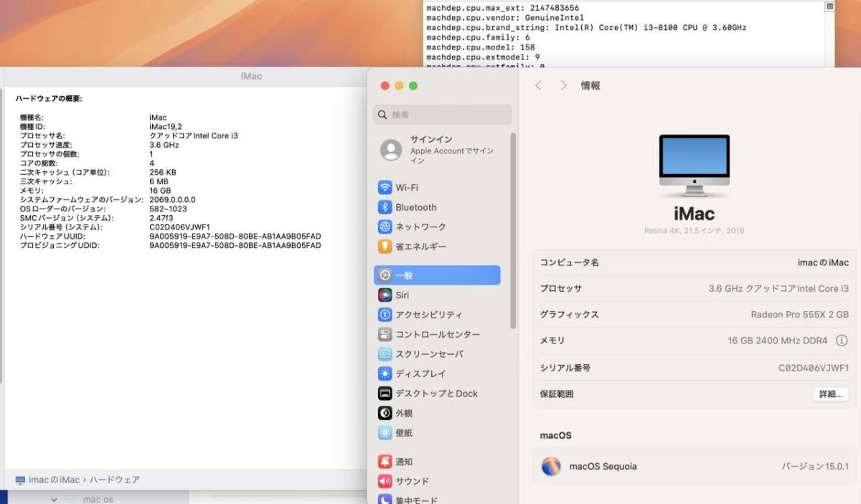The height and width of the screenshot is (504, 861).
Task: Click the back navigation chevron above 情報
Action: pyautogui.click(x=538, y=85)
